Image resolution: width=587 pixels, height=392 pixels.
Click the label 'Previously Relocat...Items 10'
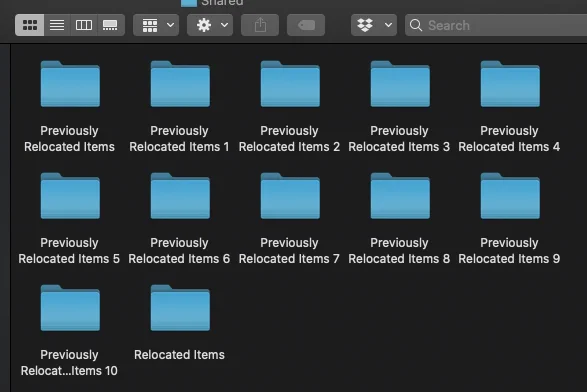[69, 362]
